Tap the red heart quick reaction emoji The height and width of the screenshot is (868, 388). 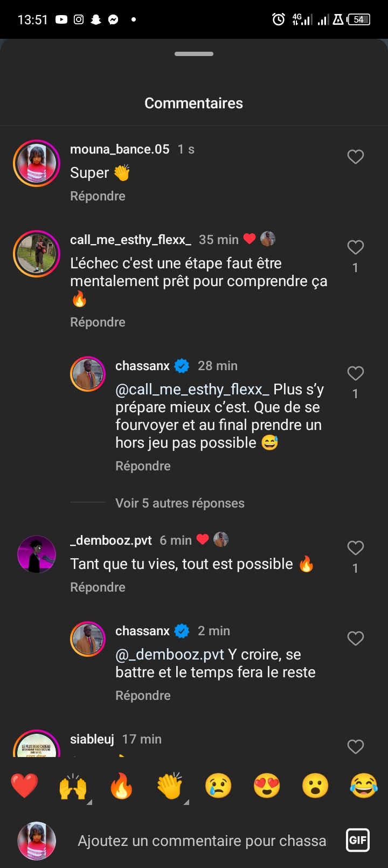pyautogui.click(x=25, y=786)
